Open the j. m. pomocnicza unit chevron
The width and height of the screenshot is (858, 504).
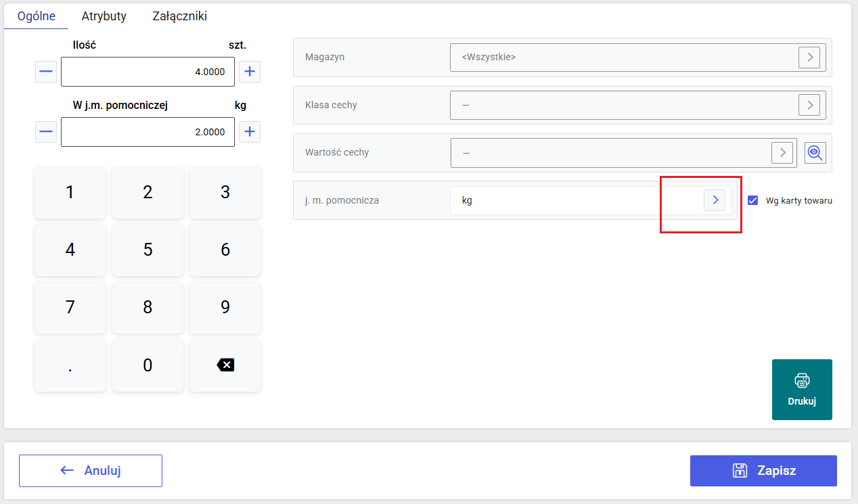715,200
